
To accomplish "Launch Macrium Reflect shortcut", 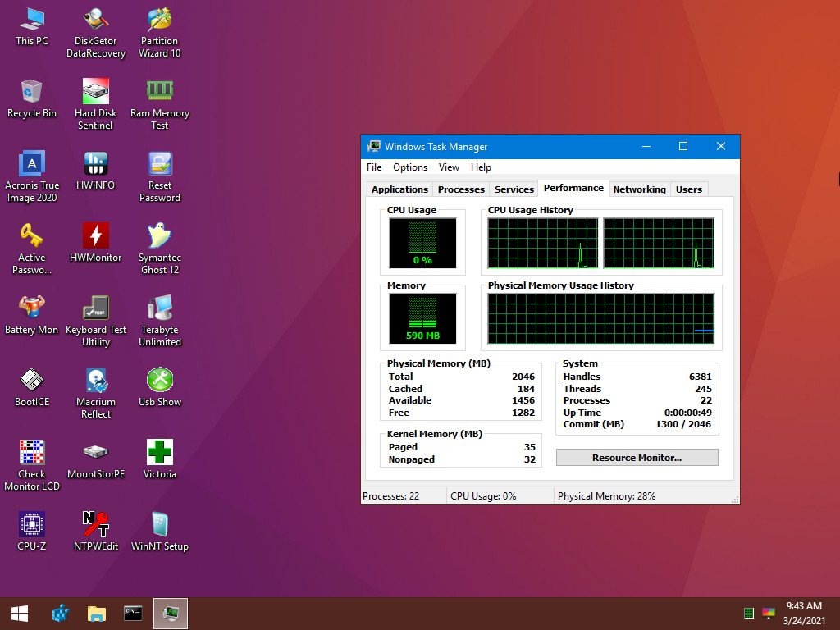I will [95, 393].
